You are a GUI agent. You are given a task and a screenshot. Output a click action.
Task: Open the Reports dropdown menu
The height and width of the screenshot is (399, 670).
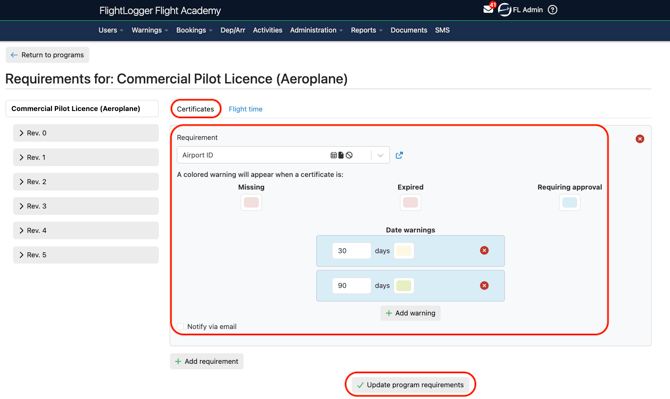tap(367, 30)
